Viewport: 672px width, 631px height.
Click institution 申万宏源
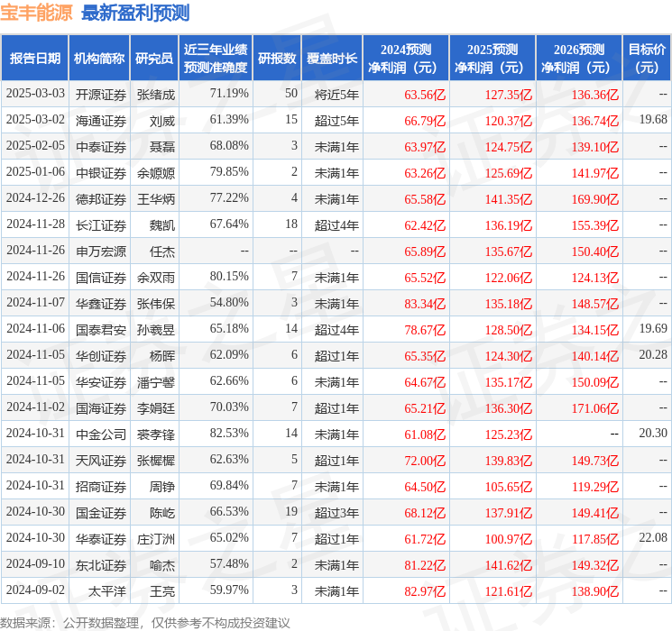tap(101, 251)
